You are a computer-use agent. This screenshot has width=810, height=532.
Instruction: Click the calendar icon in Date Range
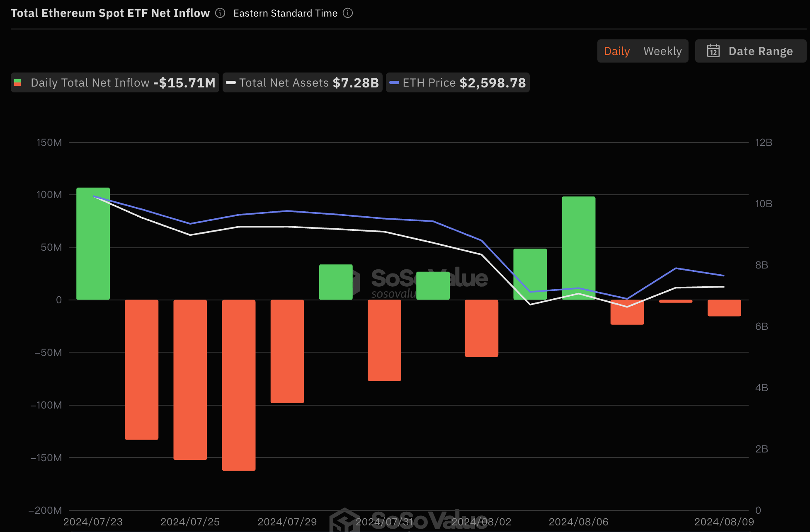(713, 51)
